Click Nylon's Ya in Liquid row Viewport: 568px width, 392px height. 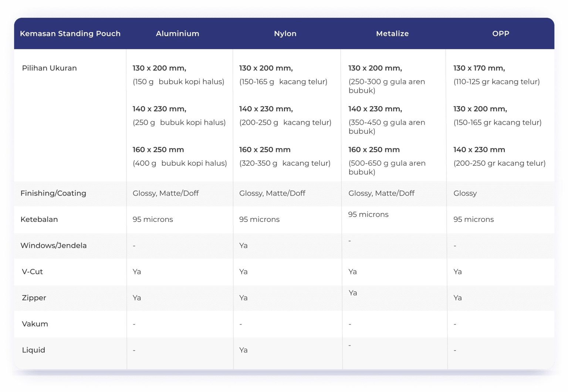pyautogui.click(x=243, y=350)
